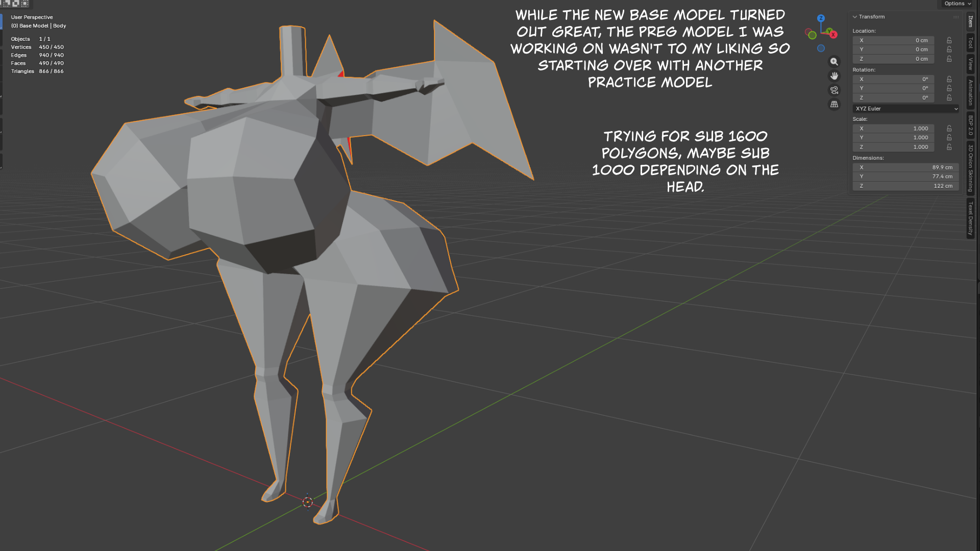Viewport: 980px width, 551px height.
Task: Click the Rotation Z field
Action: [893, 97]
